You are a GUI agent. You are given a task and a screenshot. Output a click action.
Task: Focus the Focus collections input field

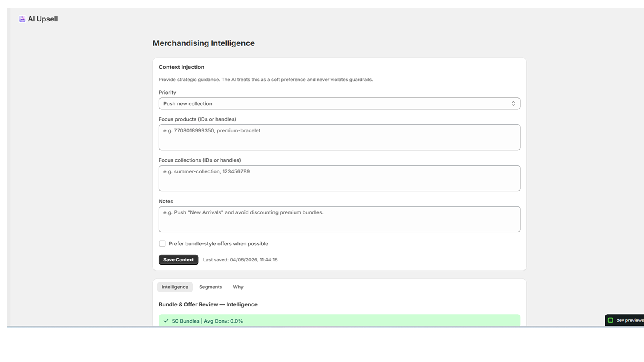(339, 178)
